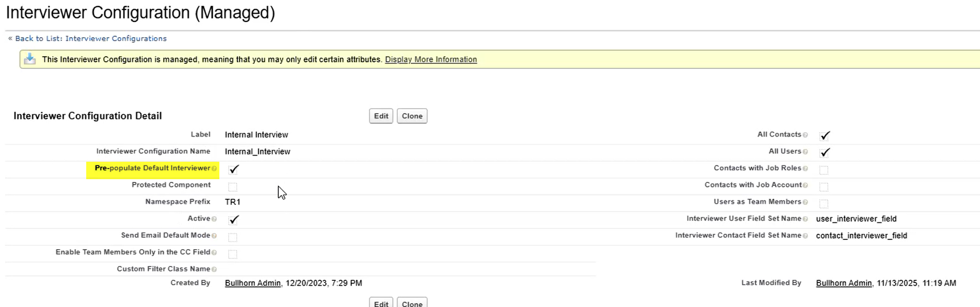Click the managed package download icon
Image resolution: width=980 pixels, height=307 pixels.
(x=30, y=59)
